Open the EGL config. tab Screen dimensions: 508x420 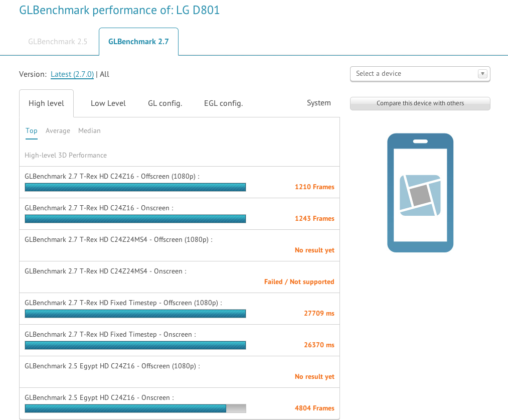(223, 103)
